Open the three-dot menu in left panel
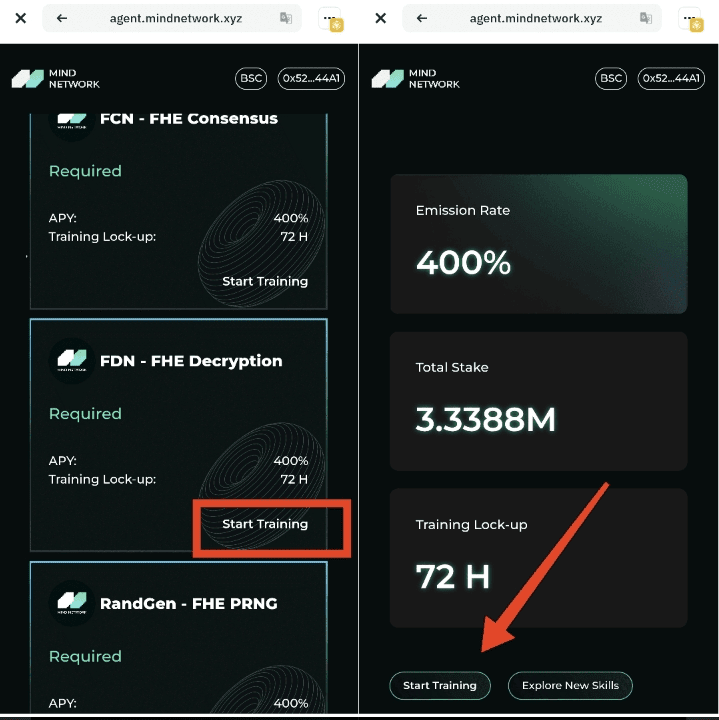The image size is (719, 720). point(330,18)
